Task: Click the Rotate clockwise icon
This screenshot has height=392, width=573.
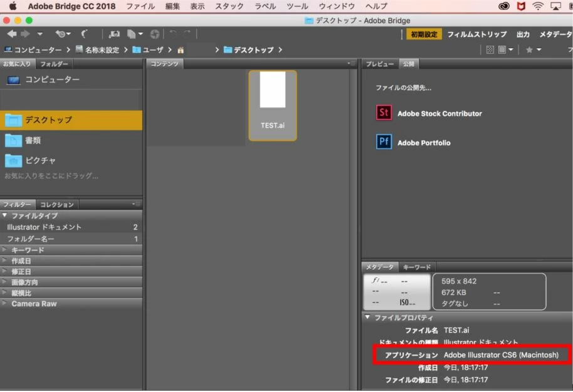Action: [187, 34]
